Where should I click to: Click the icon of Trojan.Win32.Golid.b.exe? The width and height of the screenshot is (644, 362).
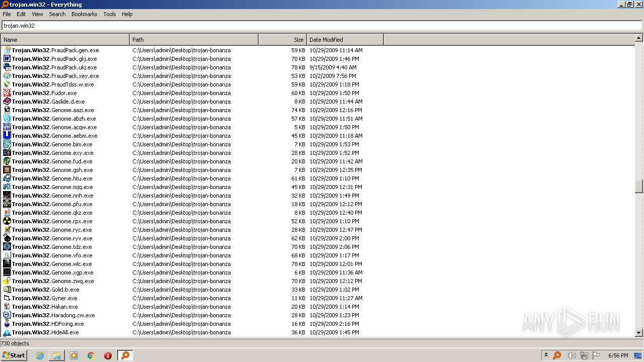[x=7, y=290]
